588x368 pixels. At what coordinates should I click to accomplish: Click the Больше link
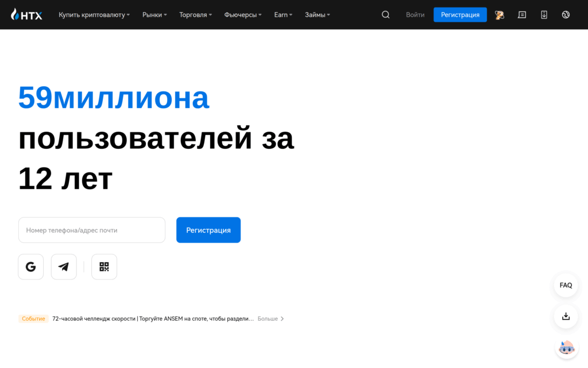click(268, 319)
